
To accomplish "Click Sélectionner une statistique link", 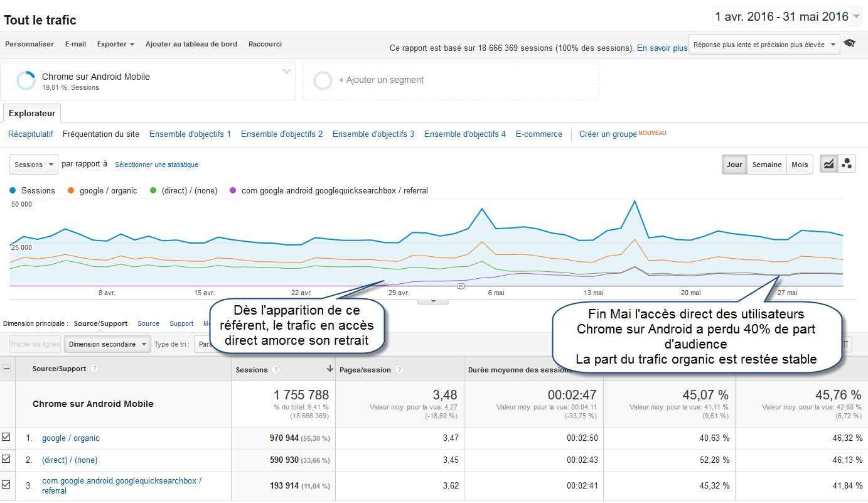I will [156, 165].
